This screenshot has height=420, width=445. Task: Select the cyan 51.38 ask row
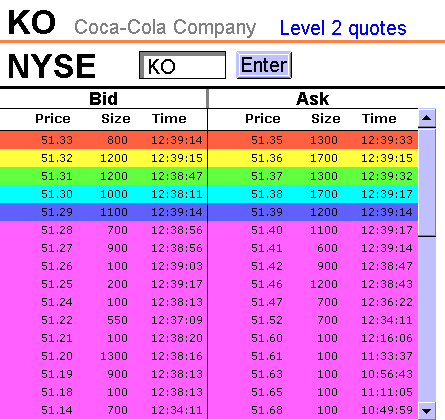pos(313,194)
